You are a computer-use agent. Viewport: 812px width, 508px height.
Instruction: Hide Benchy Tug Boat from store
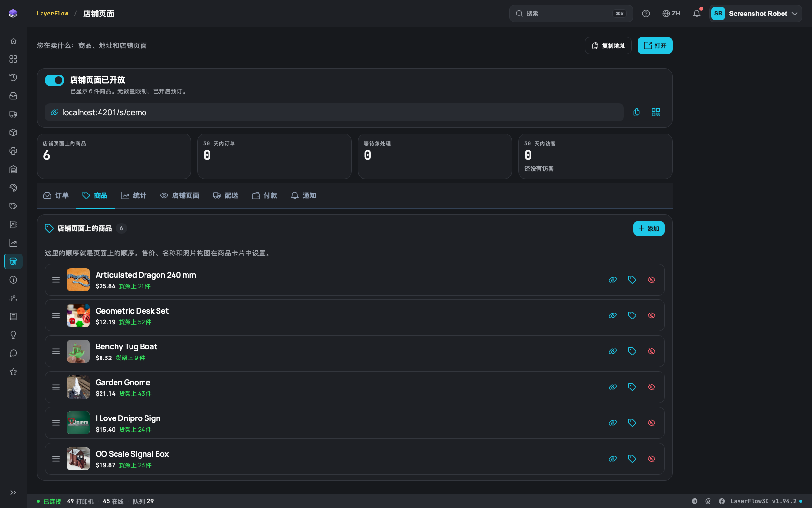652,351
